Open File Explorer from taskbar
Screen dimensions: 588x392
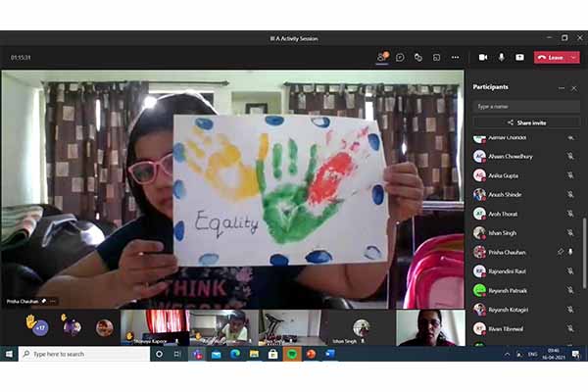254,354
